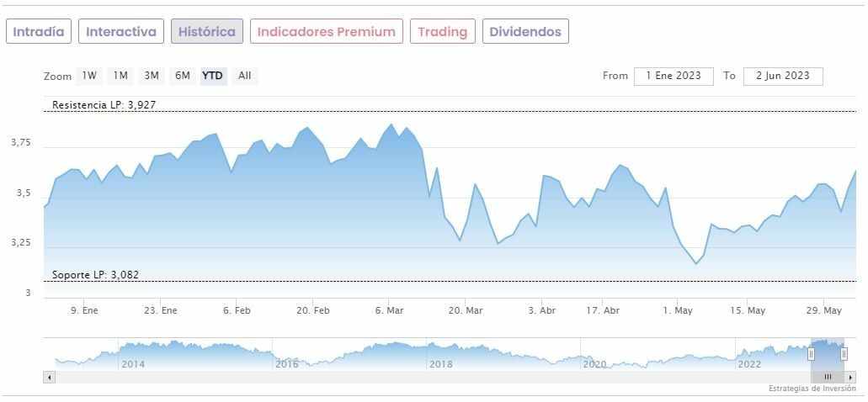Click the navigator scrollbar thumb
This screenshot has height=402, width=868.
pos(828,377)
